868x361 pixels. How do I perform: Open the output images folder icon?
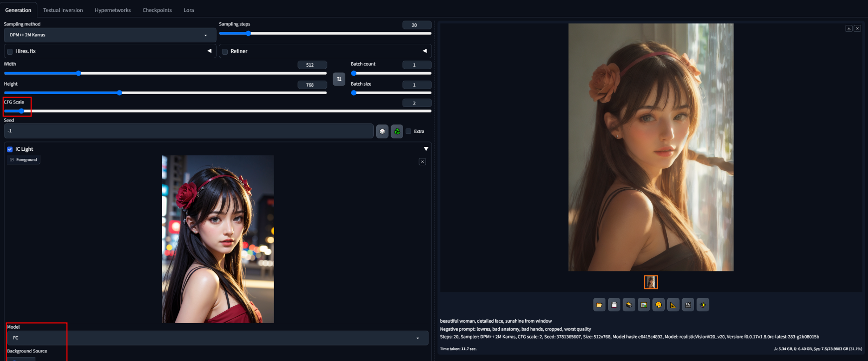coord(599,305)
